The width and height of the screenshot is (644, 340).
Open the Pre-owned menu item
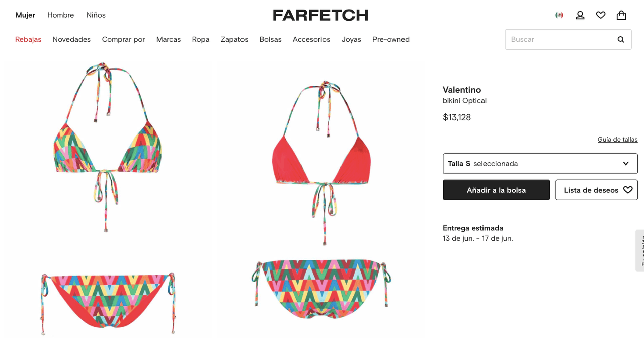coord(391,39)
